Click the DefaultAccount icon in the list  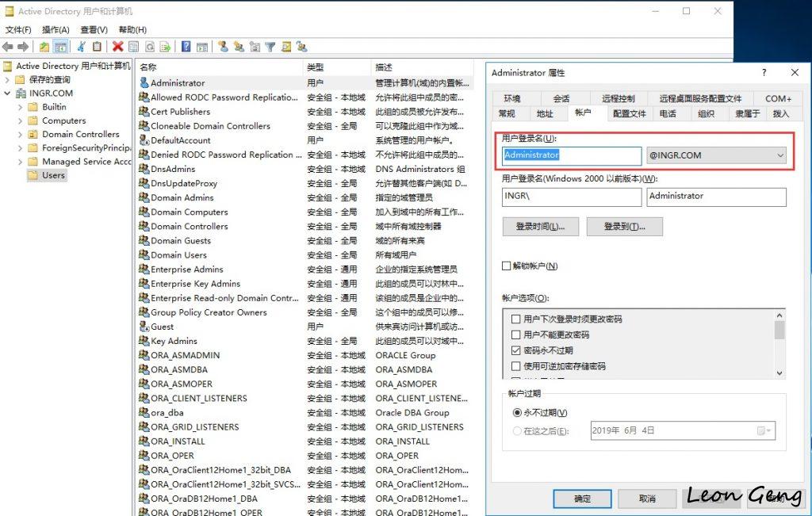click(x=144, y=140)
